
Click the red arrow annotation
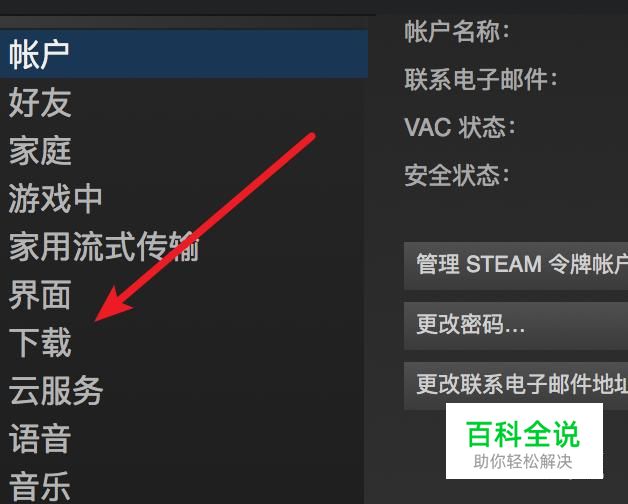[x=204, y=227]
